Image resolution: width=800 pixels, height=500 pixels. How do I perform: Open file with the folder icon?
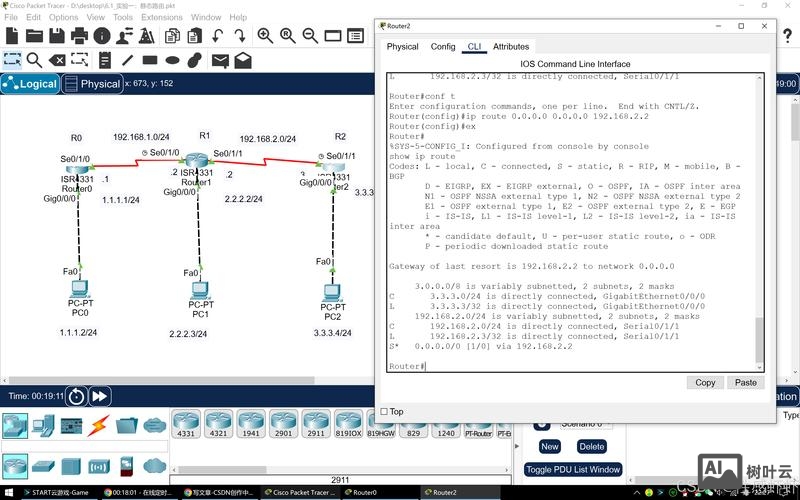pos(34,36)
